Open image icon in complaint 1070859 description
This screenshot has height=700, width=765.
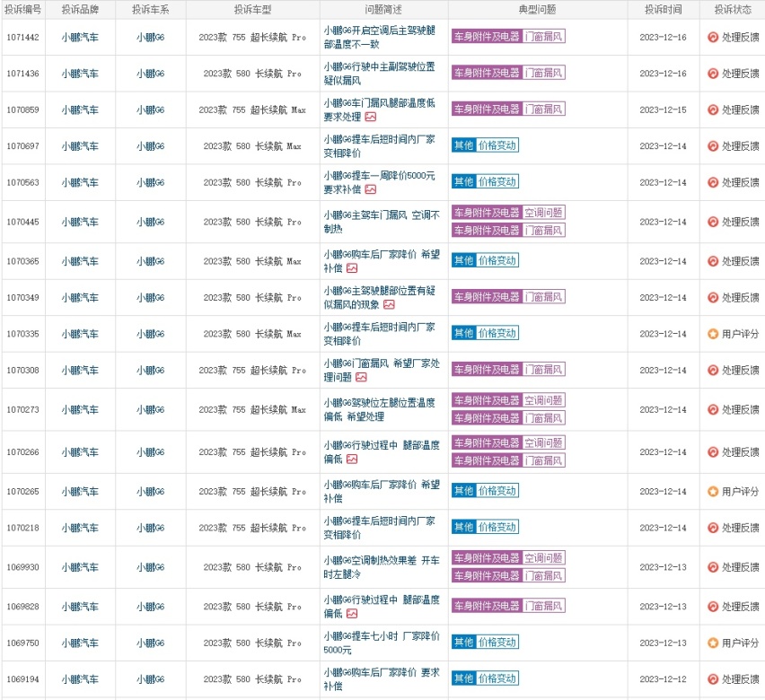(x=371, y=117)
